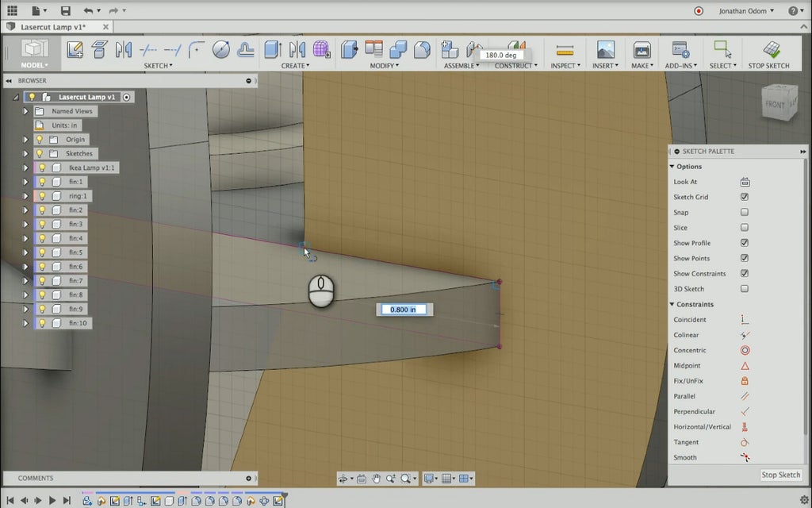Expand the Sketches folder in browser
The height and width of the screenshot is (508, 812).
[x=25, y=153]
